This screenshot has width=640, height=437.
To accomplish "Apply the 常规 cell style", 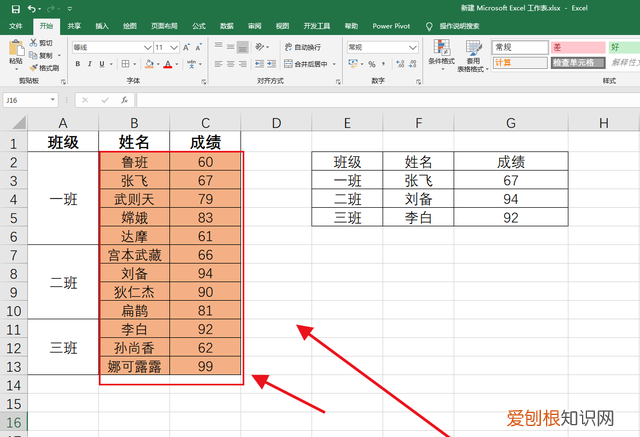I will click(x=520, y=47).
